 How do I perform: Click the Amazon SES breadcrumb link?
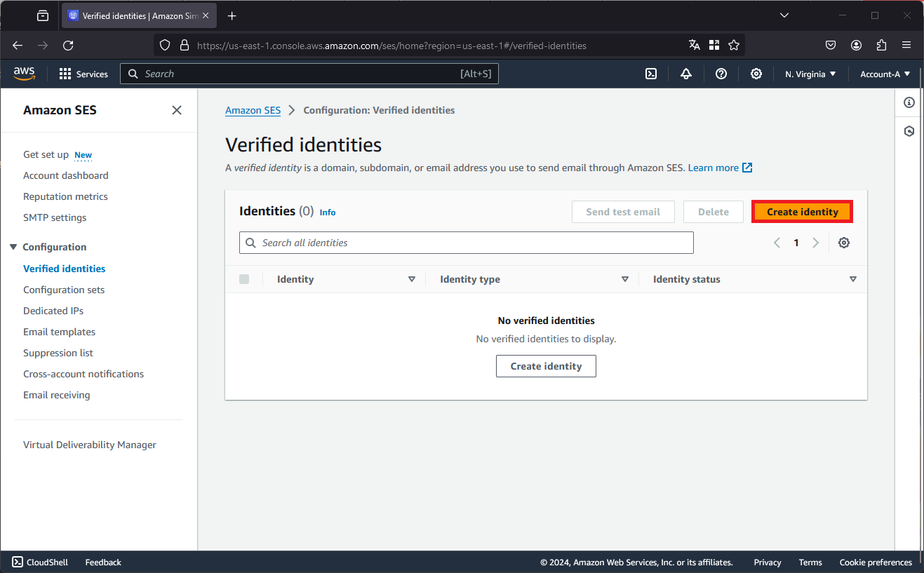253,110
